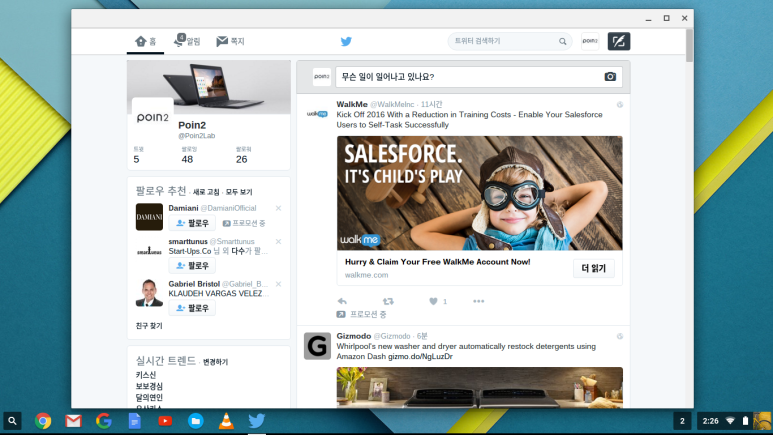The width and height of the screenshot is (773, 435).
Task: Retweet the WalkMe tweet
Action: coord(388,301)
